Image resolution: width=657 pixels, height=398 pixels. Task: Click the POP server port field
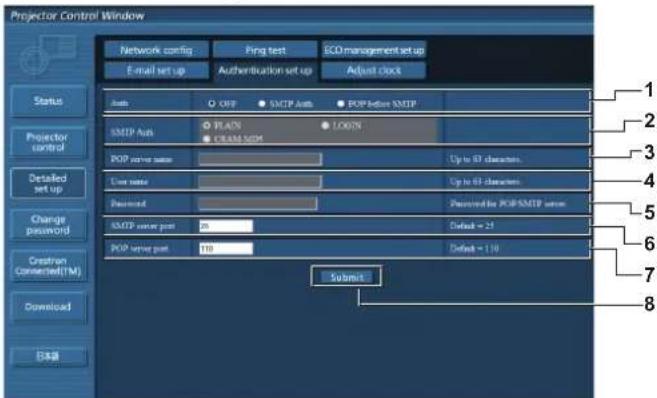coord(226,248)
